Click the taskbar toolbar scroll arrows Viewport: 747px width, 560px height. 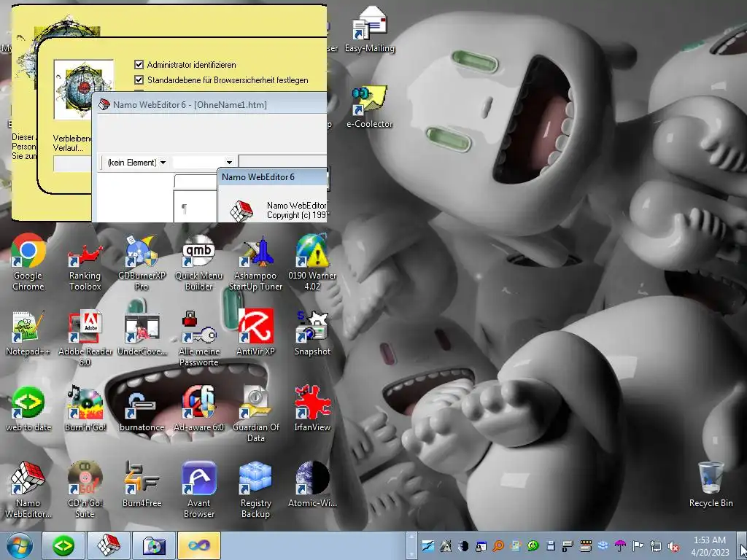click(411, 545)
